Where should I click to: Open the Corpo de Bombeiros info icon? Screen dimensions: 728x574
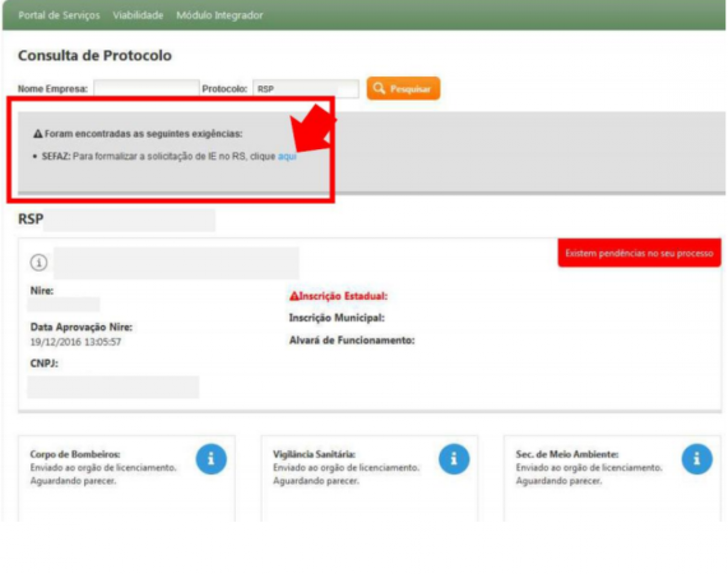coord(211,459)
